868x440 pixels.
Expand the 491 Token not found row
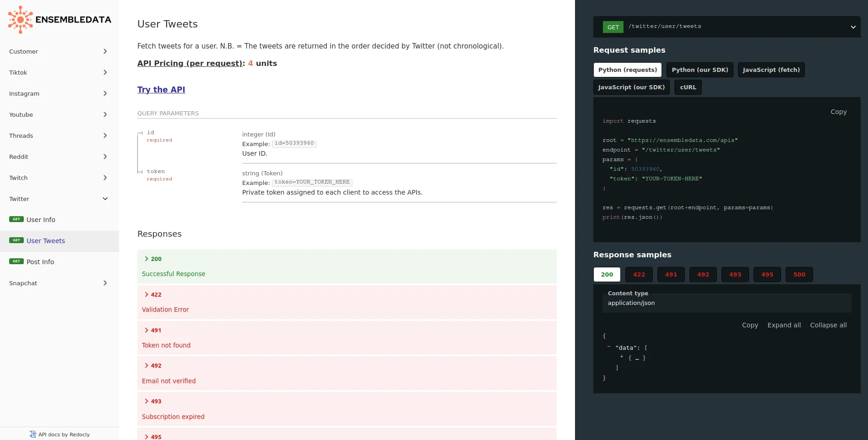pyautogui.click(x=347, y=337)
